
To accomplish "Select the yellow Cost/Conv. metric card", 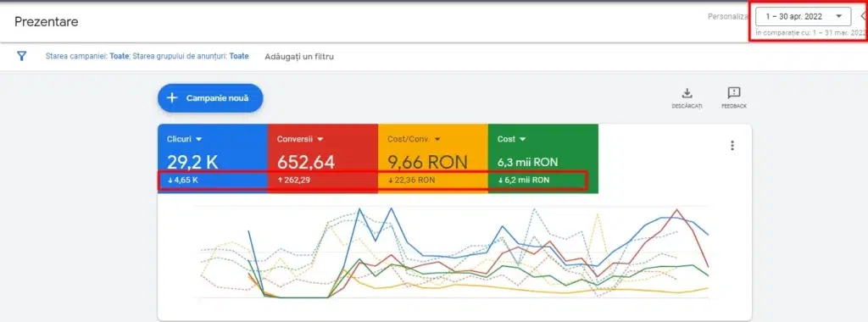I will tap(433, 158).
